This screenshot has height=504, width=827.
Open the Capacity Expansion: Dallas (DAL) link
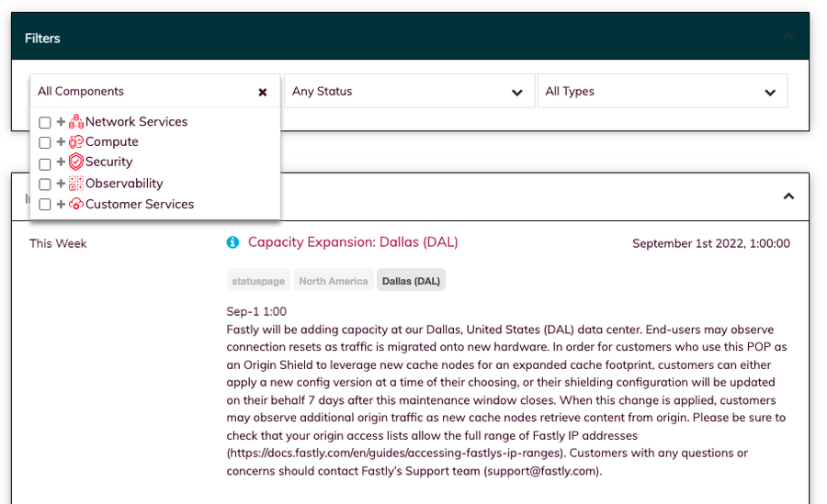tap(353, 242)
